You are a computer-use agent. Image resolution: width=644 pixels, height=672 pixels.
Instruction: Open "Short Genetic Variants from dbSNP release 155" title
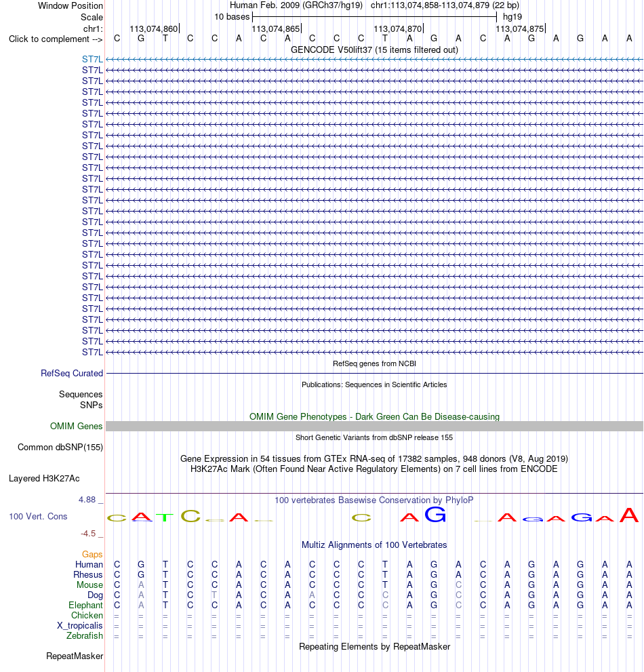[x=374, y=437]
